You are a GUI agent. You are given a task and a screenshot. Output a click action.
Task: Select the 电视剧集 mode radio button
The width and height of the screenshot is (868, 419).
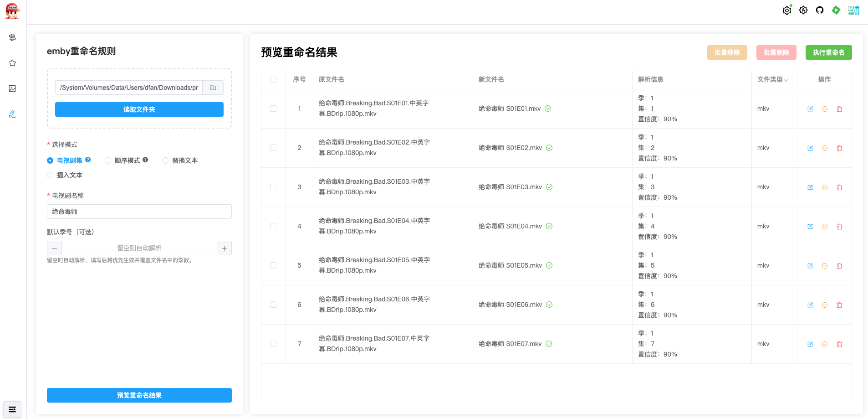[50, 160]
